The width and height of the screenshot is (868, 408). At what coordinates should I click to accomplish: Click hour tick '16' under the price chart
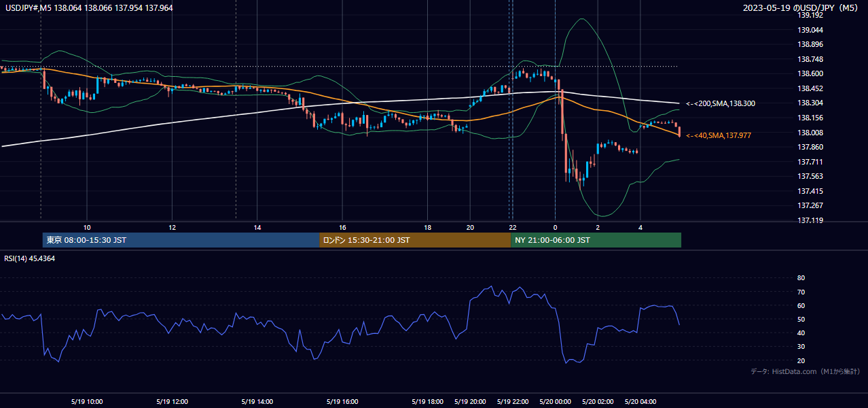click(x=342, y=227)
